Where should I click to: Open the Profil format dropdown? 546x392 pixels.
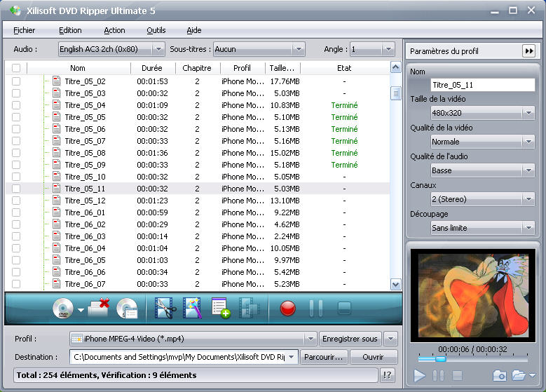(x=310, y=339)
